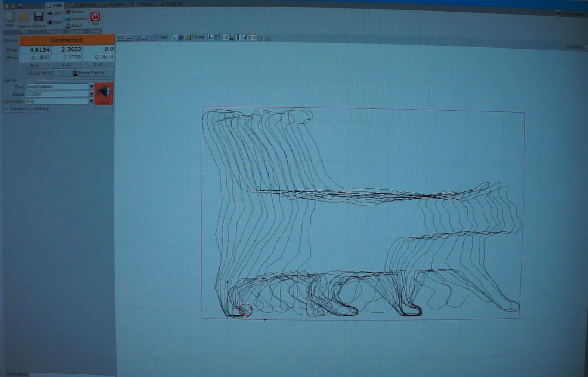Click the Command input field at the bottom
Screen dimensions: 588x377
click(x=72, y=374)
